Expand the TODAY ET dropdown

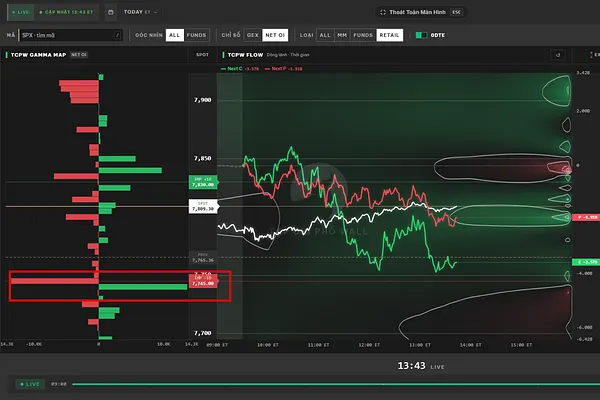click(x=140, y=12)
